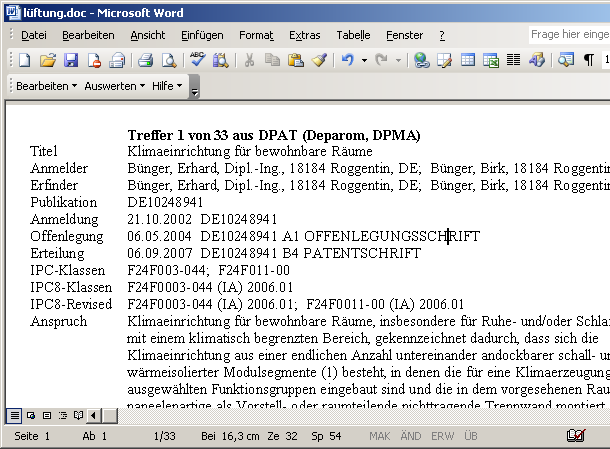The height and width of the screenshot is (449, 610).
Task: Open the toolbar options arrow beside Hilfe
Action: pyautogui.click(x=194, y=86)
